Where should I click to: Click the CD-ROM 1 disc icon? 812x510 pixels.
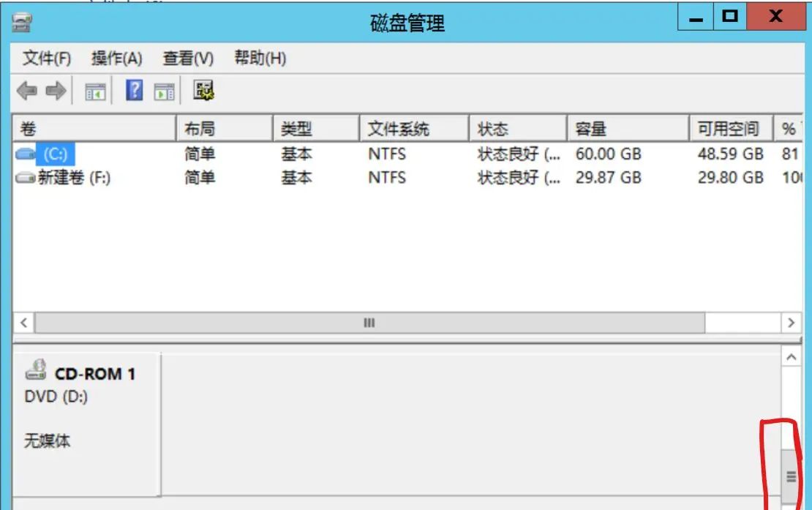point(37,370)
